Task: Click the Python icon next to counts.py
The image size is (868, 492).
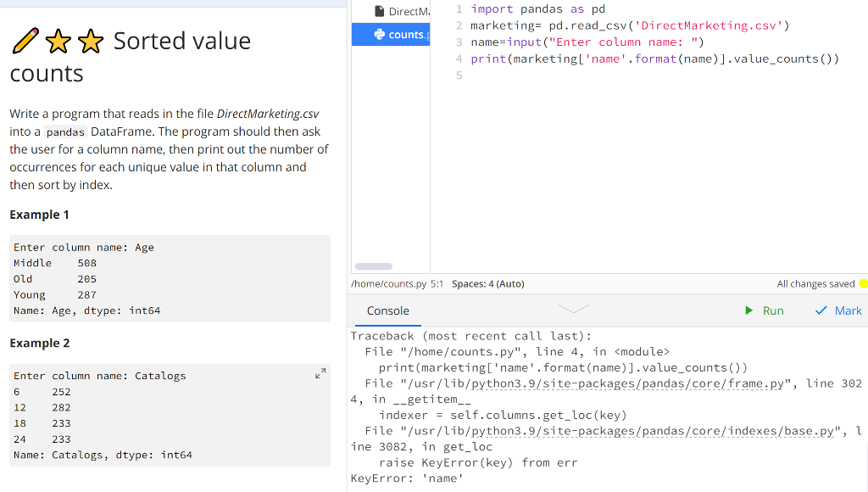Action: click(x=379, y=34)
